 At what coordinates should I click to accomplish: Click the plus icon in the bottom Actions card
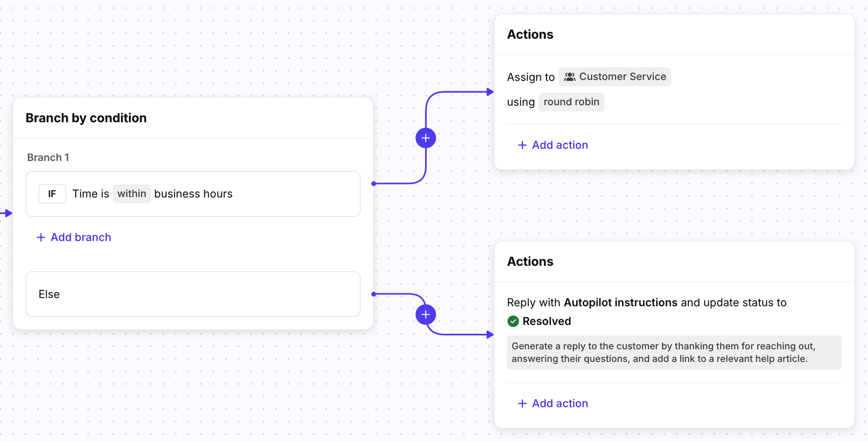(522, 404)
